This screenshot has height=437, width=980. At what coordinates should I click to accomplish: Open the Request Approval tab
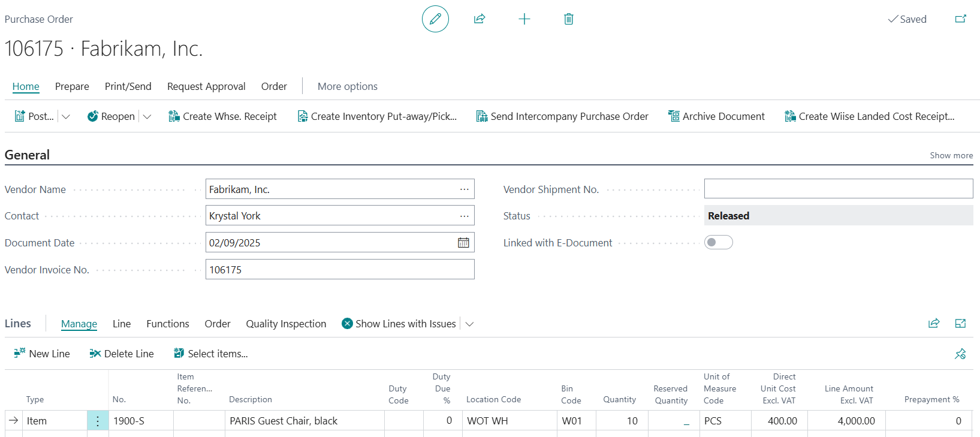coord(206,86)
